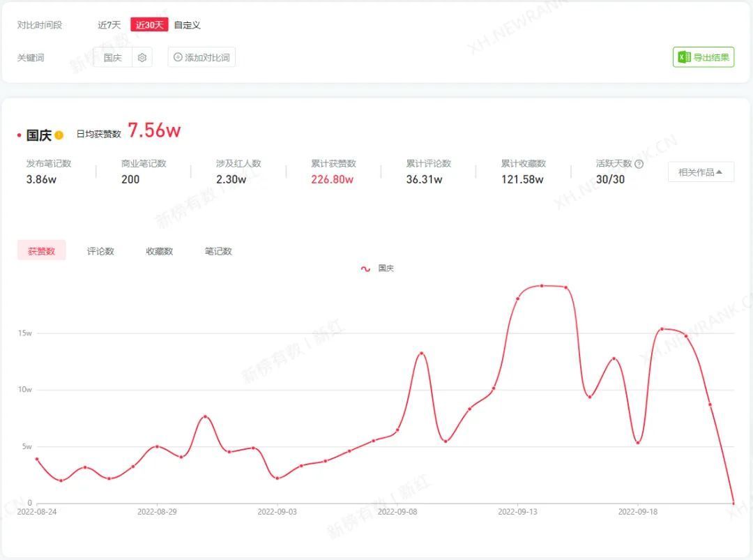
Task: Switch to the 评论数 tab
Action: pos(100,251)
